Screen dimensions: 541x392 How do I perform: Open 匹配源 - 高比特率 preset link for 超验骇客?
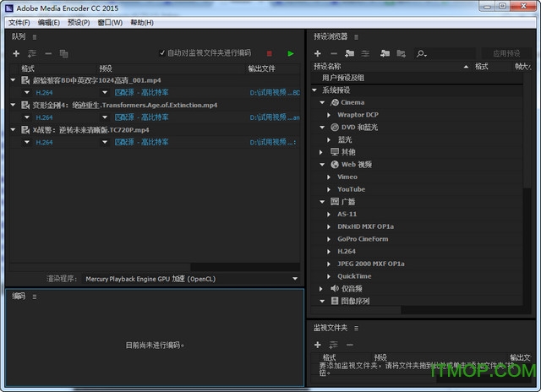(x=141, y=92)
